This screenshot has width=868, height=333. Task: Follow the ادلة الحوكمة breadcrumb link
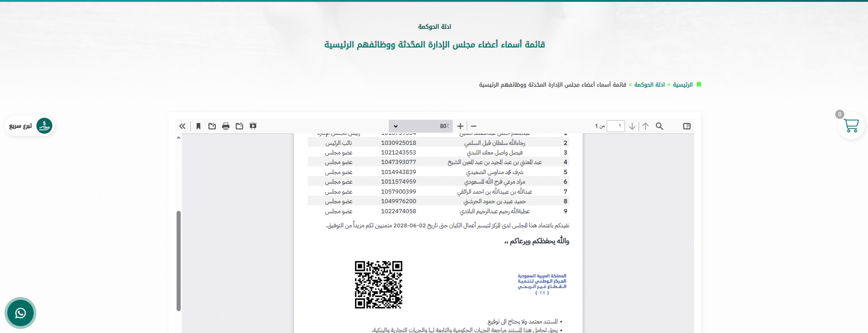pos(649,85)
